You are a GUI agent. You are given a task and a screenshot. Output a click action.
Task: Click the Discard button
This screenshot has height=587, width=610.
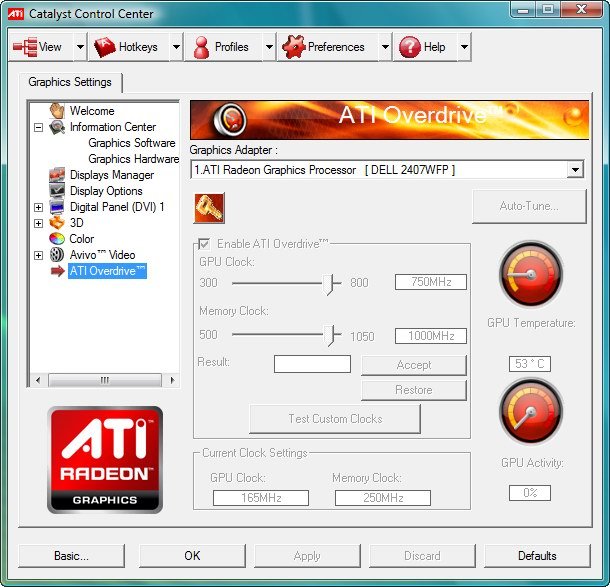point(422,555)
